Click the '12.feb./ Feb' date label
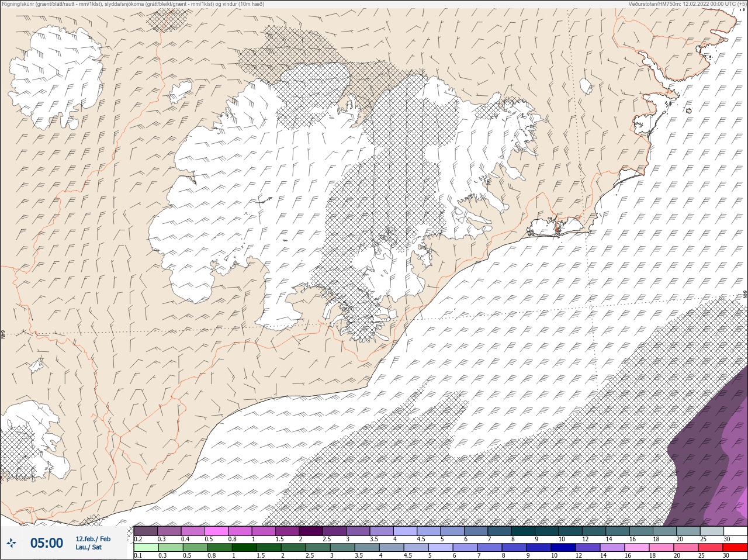The width and height of the screenshot is (748, 560). pos(93,538)
